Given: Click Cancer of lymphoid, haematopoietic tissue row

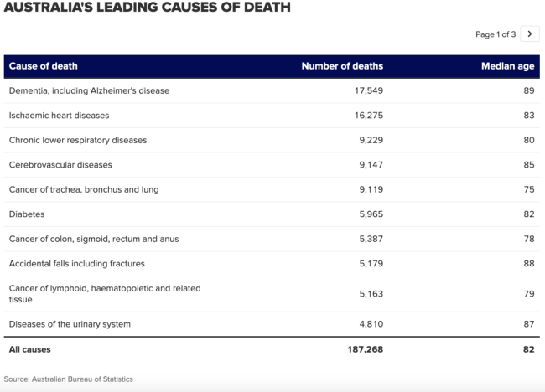Looking at the screenshot, I should tap(104, 294).
